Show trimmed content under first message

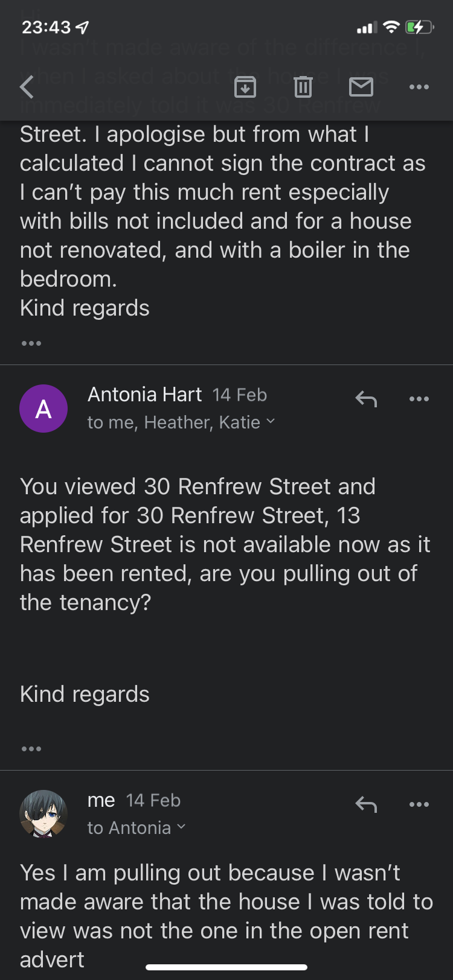31,343
